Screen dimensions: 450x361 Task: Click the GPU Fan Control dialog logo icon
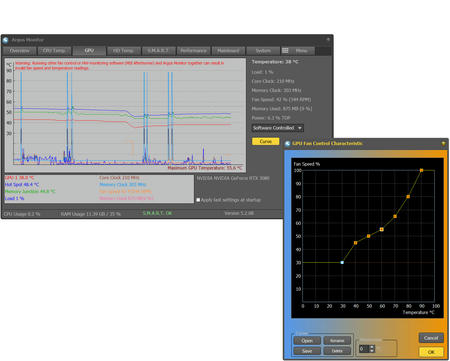(x=288, y=143)
